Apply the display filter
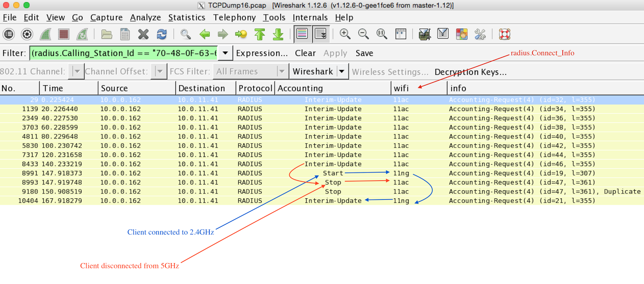The height and width of the screenshot is (284, 644). (x=335, y=53)
